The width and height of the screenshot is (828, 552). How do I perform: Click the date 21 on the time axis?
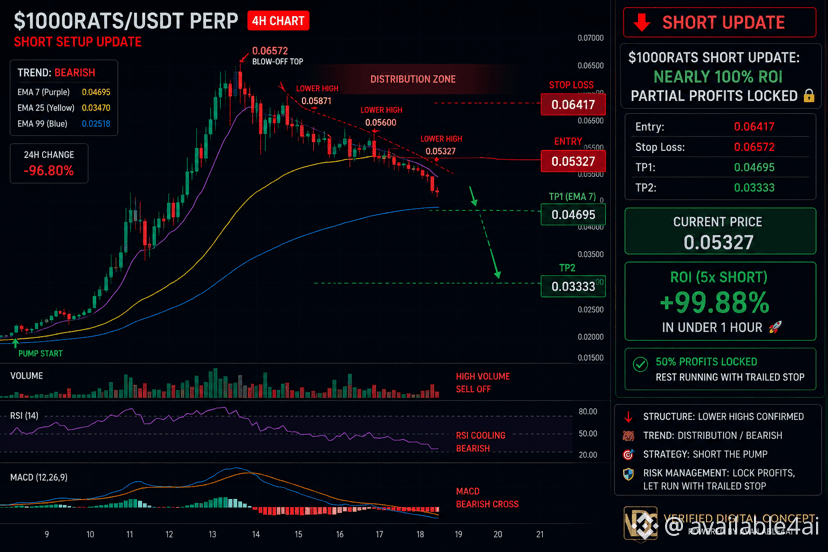(540, 535)
